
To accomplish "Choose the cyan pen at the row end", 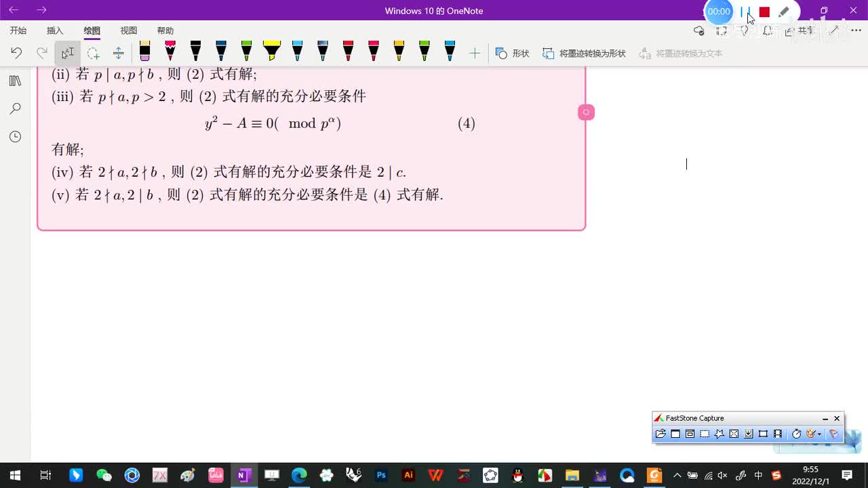I will 450,52.
